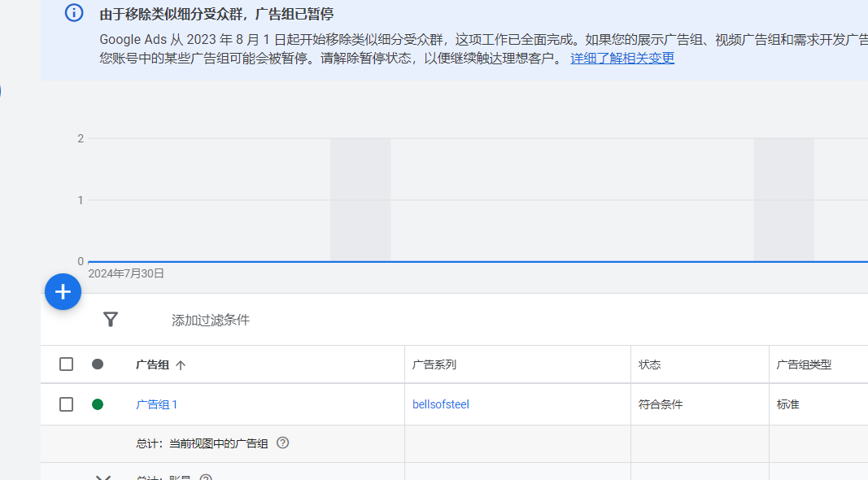This screenshot has height=480, width=868.
Task: Check the checkbox for 广告组 1 row
Action: [x=67, y=404]
